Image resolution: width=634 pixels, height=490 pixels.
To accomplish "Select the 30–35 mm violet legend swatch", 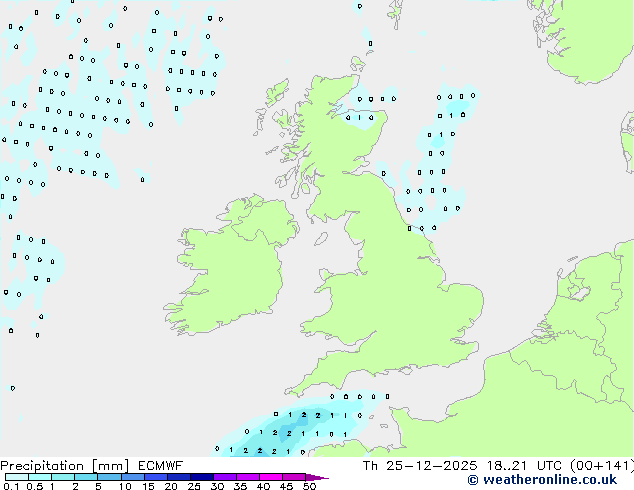I will coord(225,477).
